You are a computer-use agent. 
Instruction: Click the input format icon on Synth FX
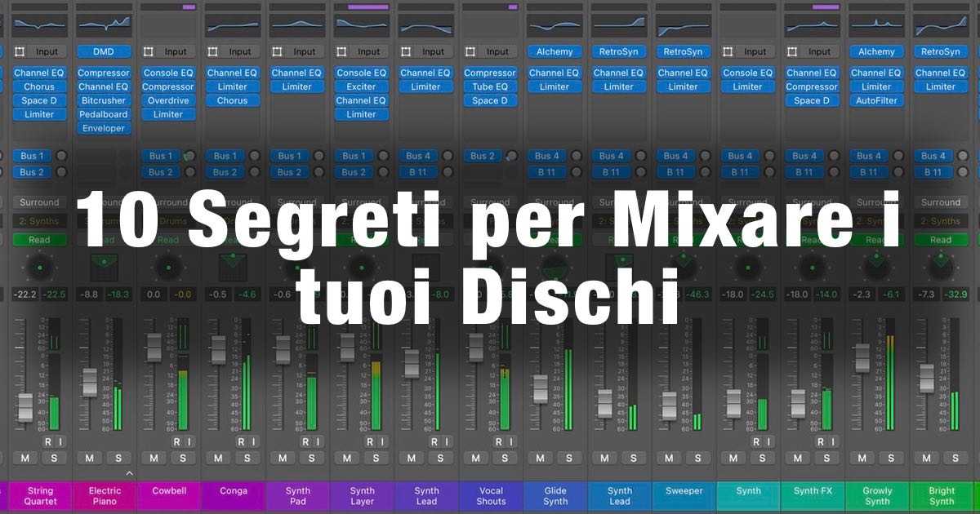[792, 51]
